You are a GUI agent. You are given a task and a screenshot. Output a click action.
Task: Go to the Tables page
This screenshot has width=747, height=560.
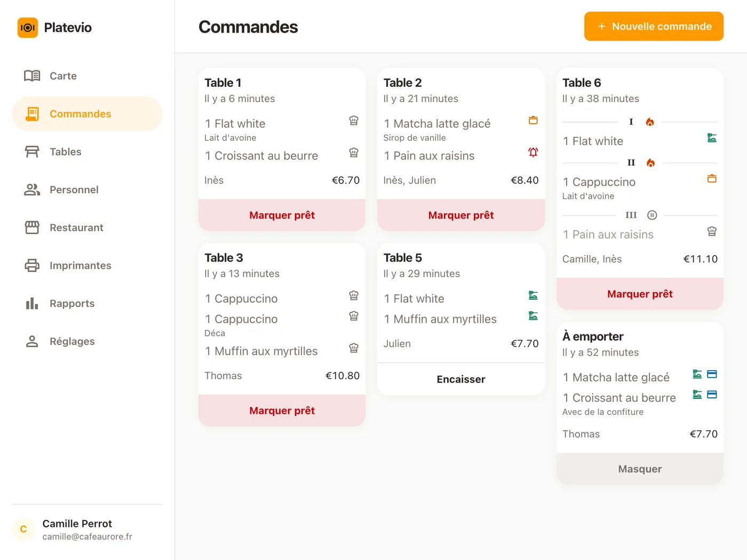[87, 151]
